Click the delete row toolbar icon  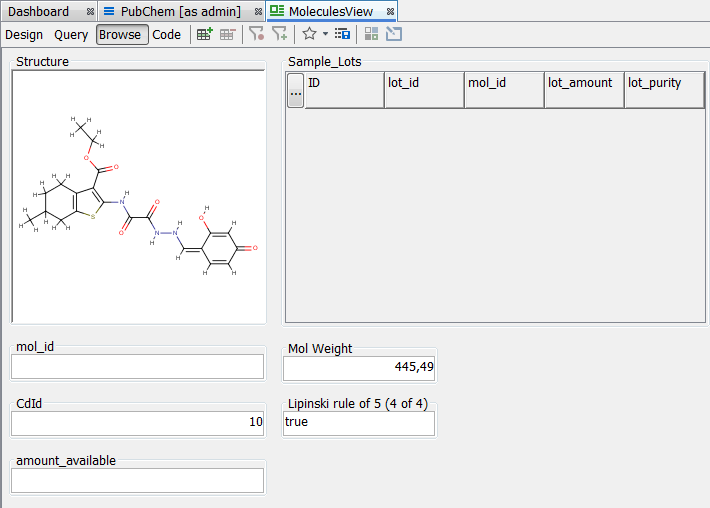[228, 34]
